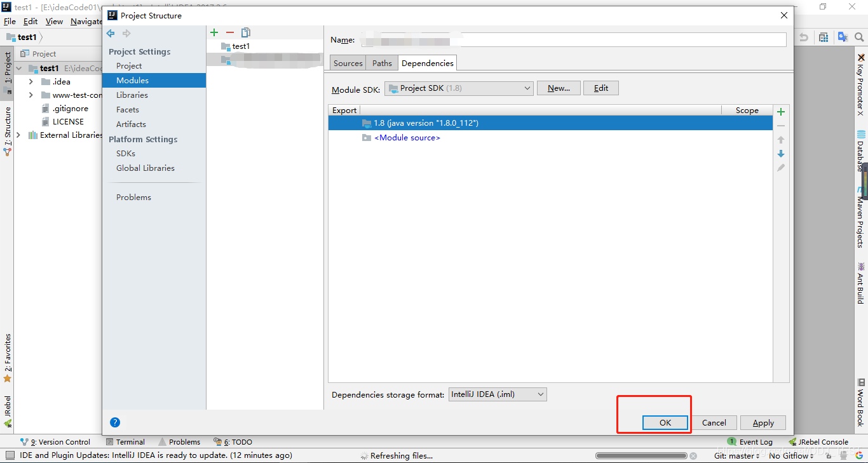The image size is (868, 463).
Task: Click the Undo icon in main toolbar
Action: [x=804, y=37]
